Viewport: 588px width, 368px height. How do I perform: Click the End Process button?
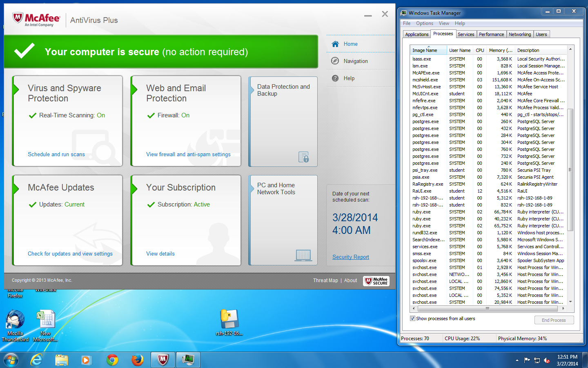(554, 320)
